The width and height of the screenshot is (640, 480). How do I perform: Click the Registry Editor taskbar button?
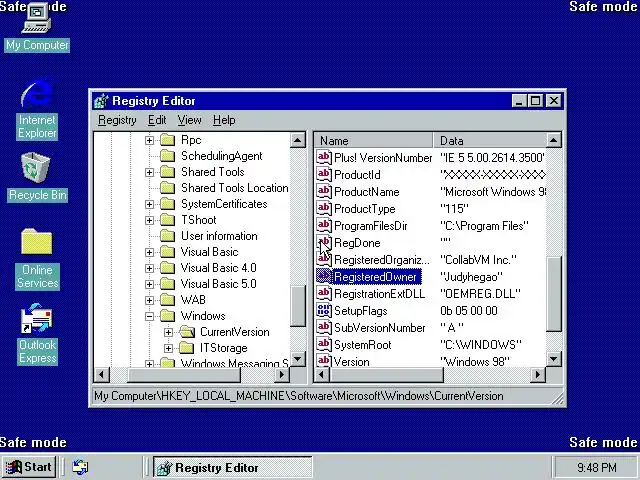(x=233, y=467)
